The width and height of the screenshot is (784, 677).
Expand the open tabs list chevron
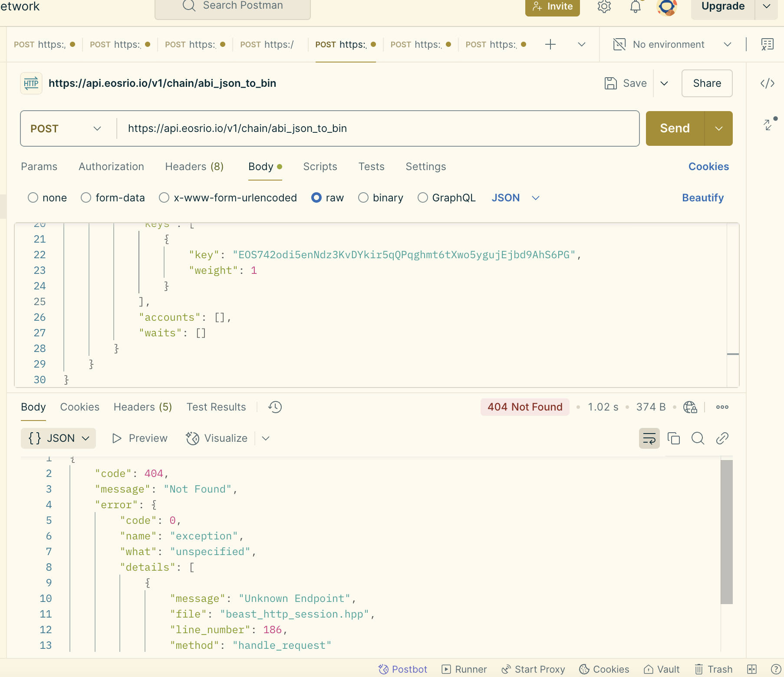click(582, 44)
